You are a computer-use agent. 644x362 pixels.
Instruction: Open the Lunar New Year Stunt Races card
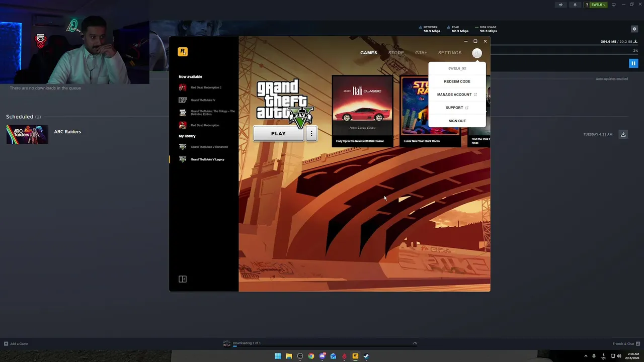tap(431, 111)
